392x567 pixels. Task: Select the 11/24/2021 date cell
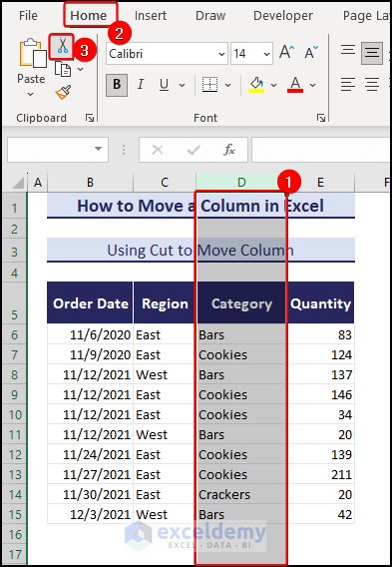coord(90,454)
